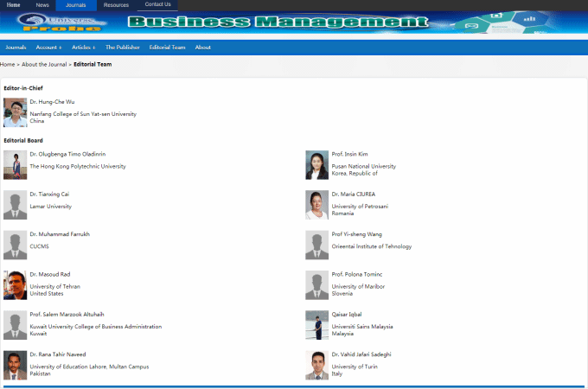Viewport: 588px width, 389px height.
Task: Click Prof. Insin Kim's profile picture
Action: (x=316, y=164)
